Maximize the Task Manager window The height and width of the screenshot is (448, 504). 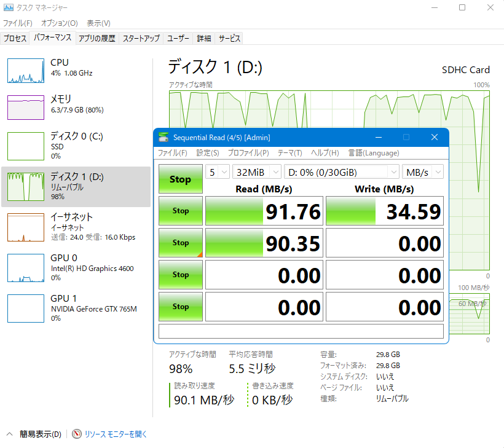462,7
